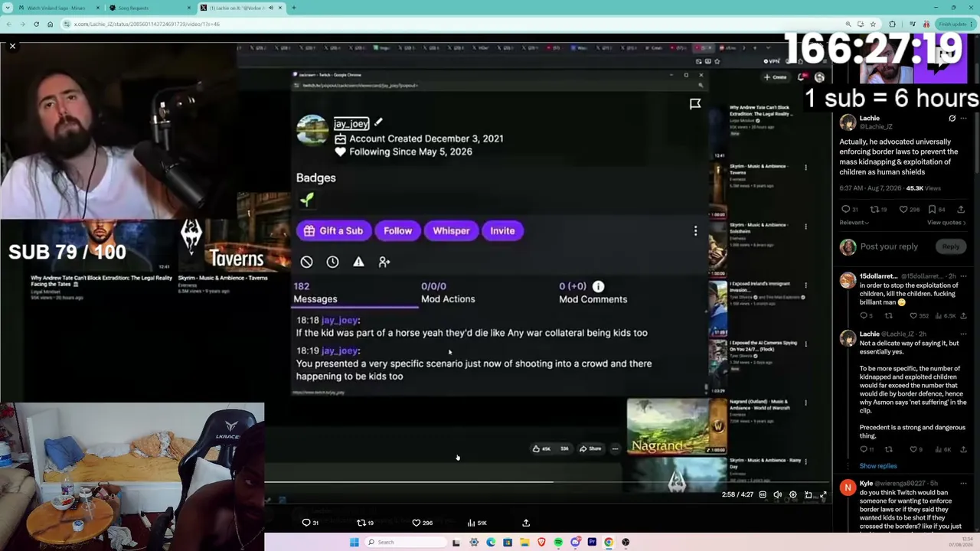Screen dimensions: 980x551
Task: Click the View quotes link
Action: pyautogui.click(x=946, y=223)
